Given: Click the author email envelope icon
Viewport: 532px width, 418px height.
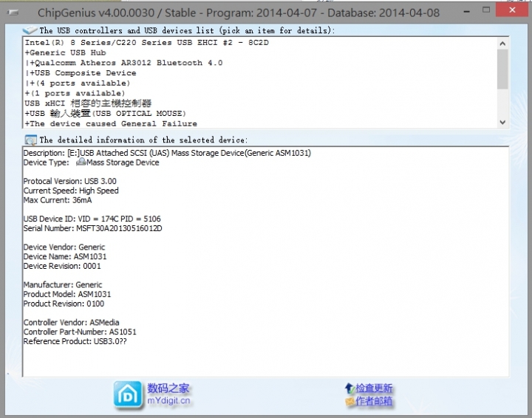Looking at the screenshot, I should pyautogui.click(x=349, y=402).
